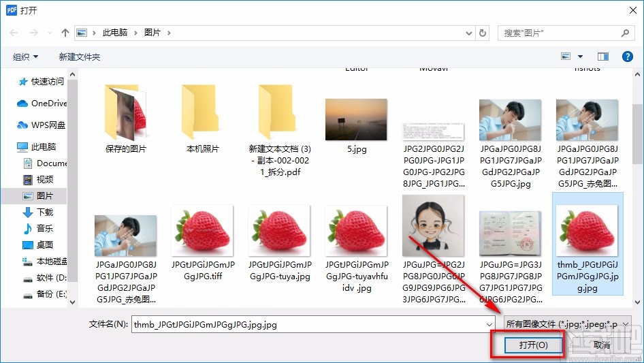Screen dimensions: 644x363
Task: Open the 所有图像文件 file type dropdown
Action: (567, 324)
